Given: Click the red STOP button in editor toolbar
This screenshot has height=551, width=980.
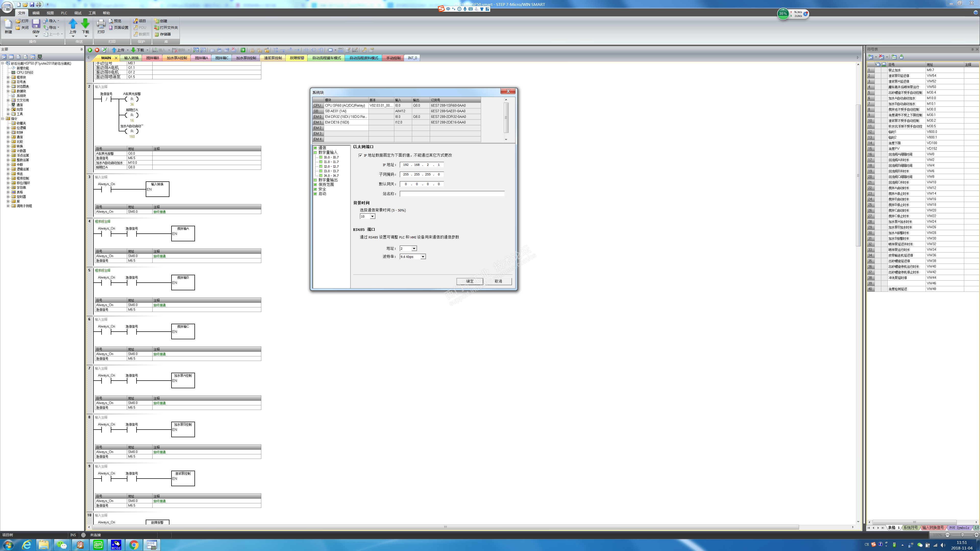Looking at the screenshot, I should pyautogui.click(x=97, y=50).
